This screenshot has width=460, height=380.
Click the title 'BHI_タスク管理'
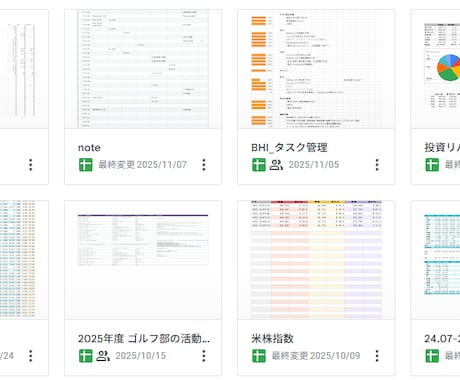coord(289,148)
